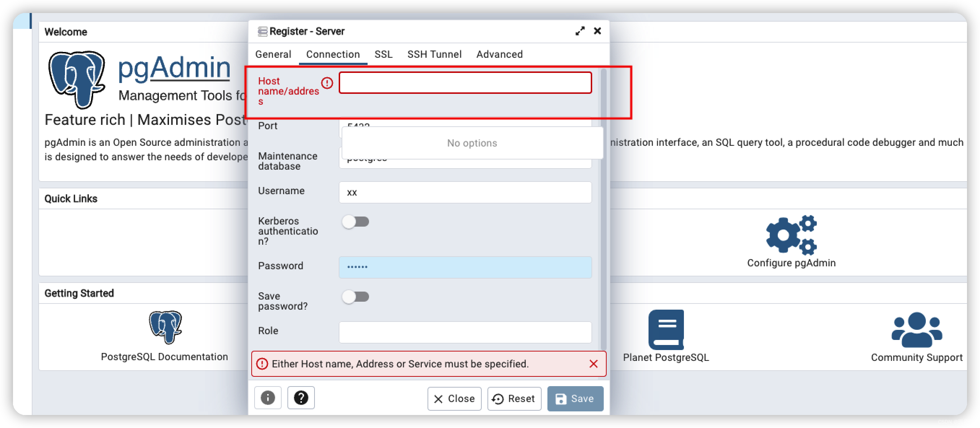Viewport: 980px width, 428px height.
Task: Click the Close button in dialog footer
Action: (454, 398)
